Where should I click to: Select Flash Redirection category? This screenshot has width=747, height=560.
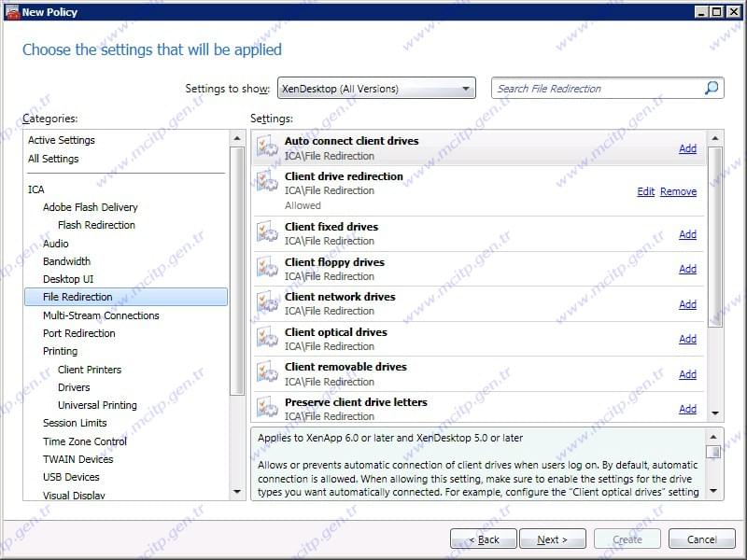tap(96, 225)
